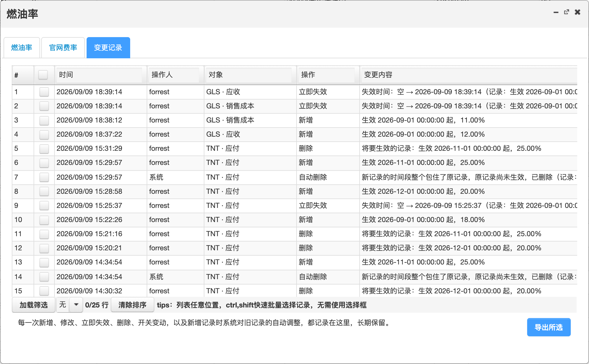Viewport: 589px width, 364px height.
Task: Pop out the 燃油率 dialog into new window
Action: (567, 12)
